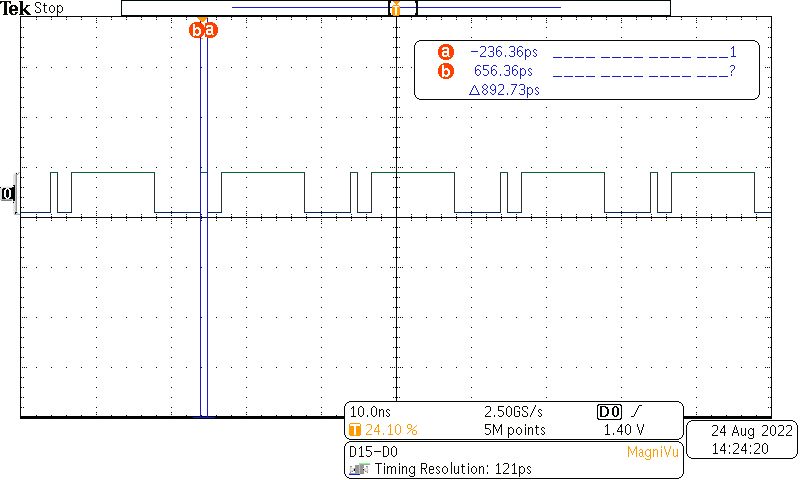Click cursor a icon in readout box
Viewport: 800px width, 480px height.
(446, 52)
